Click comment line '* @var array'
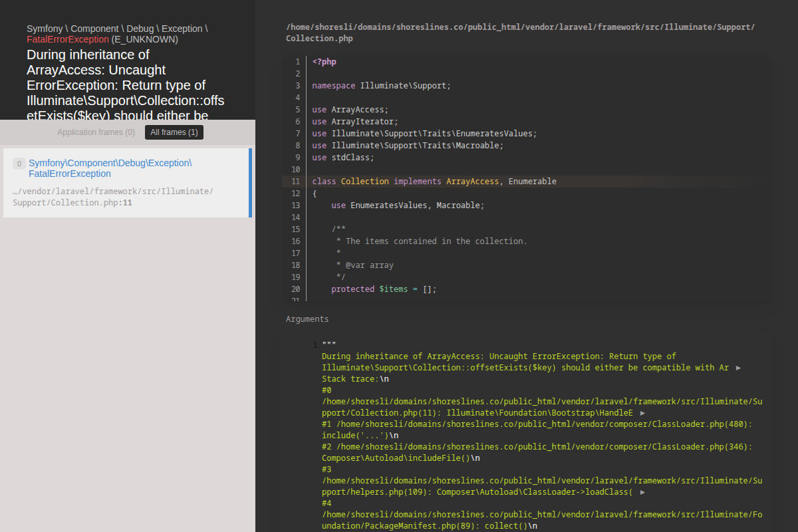This screenshot has width=798, height=532. tap(364, 265)
